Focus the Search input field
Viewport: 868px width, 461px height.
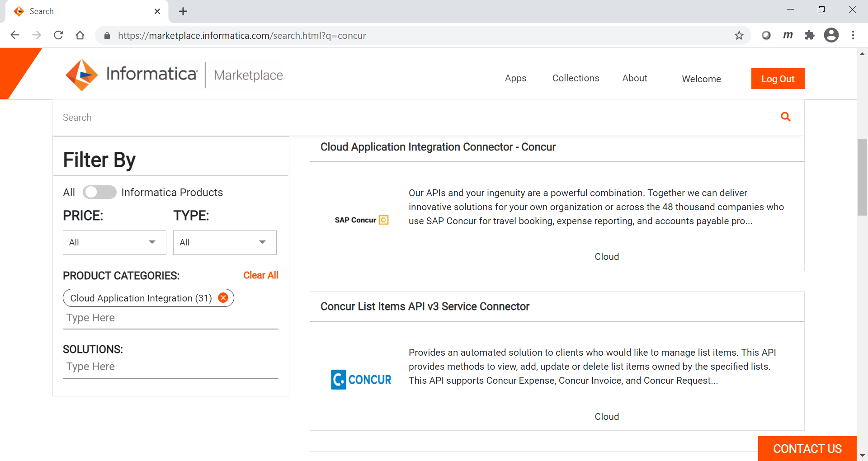[416, 118]
